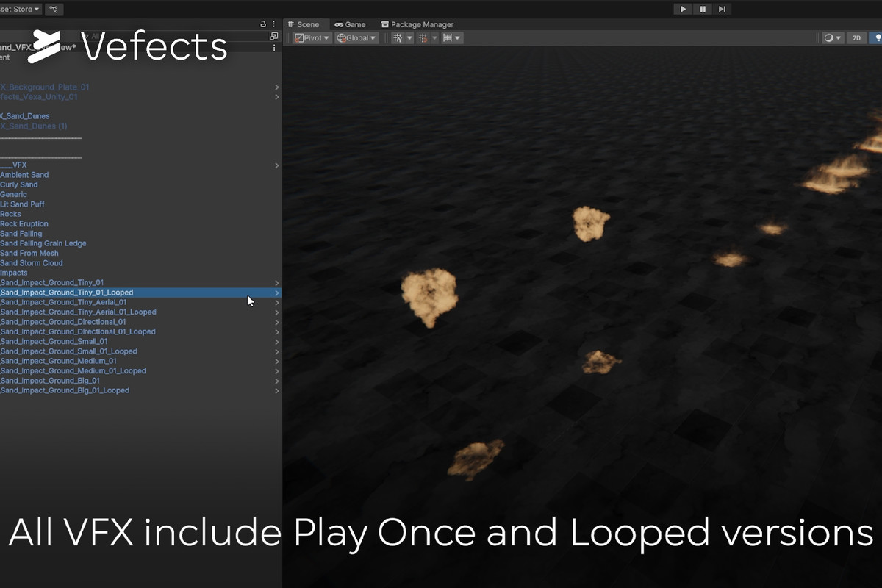882x588 pixels.
Task: Open prefab arrow for Sand_Impact_Ground_Directional_01_Looped
Action: (277, 331)
